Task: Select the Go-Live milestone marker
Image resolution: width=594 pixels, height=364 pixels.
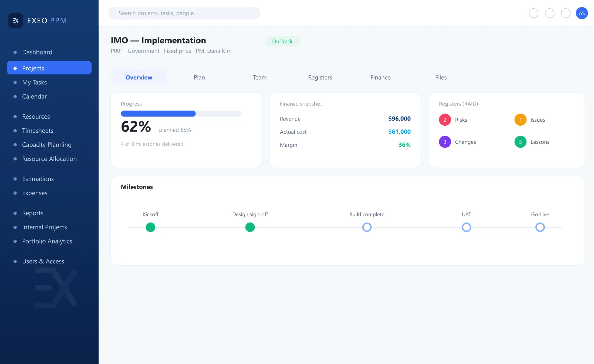Action: 540,227
